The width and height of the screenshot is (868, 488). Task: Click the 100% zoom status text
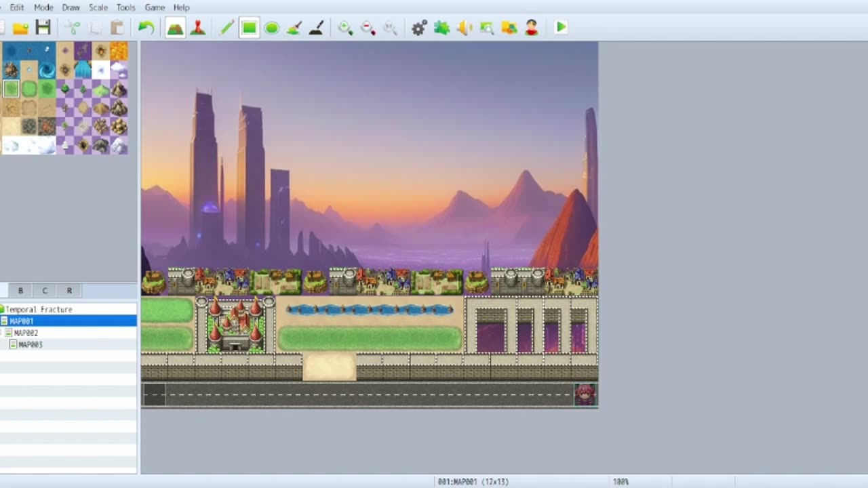tap(620, 481)
